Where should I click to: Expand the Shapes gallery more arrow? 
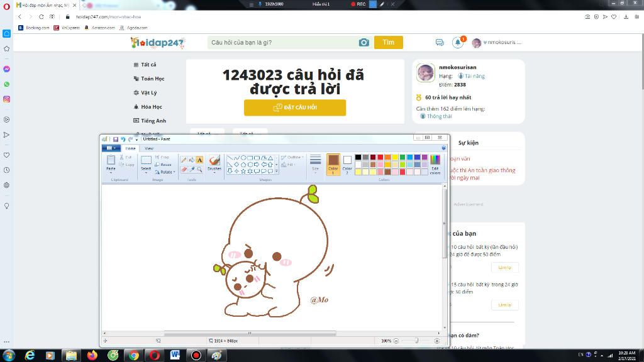pos(277,171)
